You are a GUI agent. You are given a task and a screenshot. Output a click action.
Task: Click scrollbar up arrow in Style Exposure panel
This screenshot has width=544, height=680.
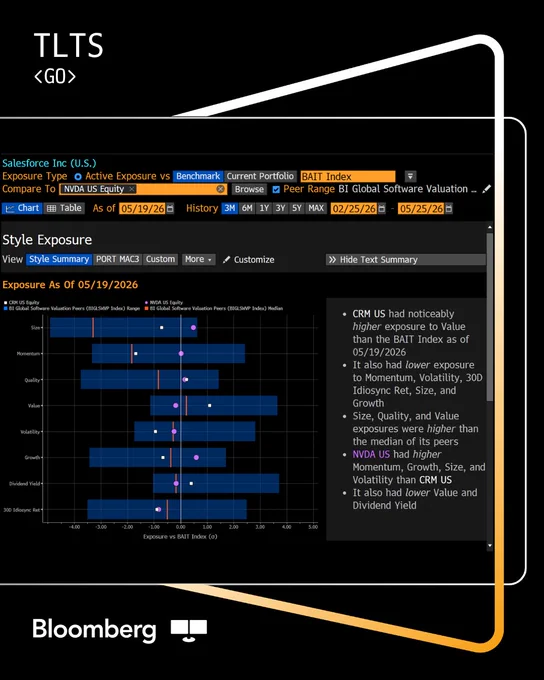(490, 227)
